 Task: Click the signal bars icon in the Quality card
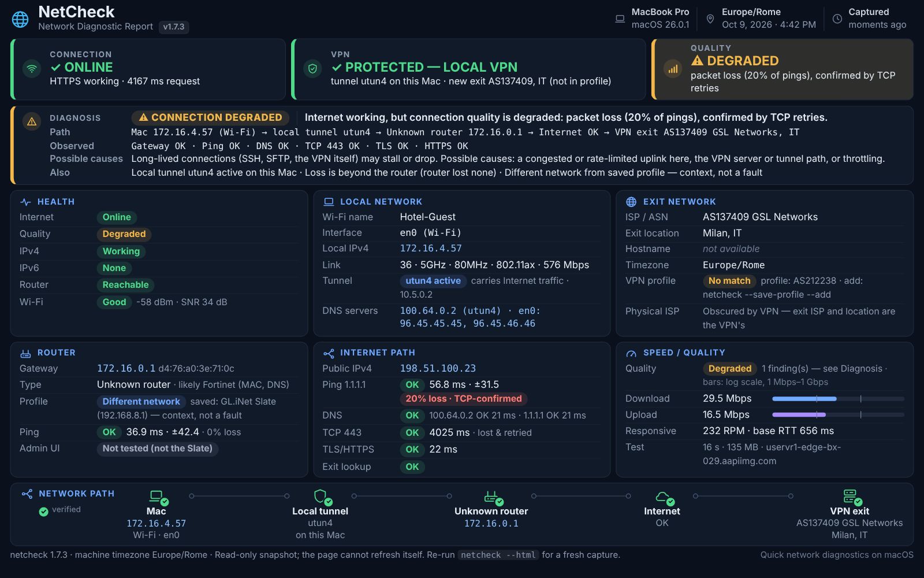(x=673, y=69)
